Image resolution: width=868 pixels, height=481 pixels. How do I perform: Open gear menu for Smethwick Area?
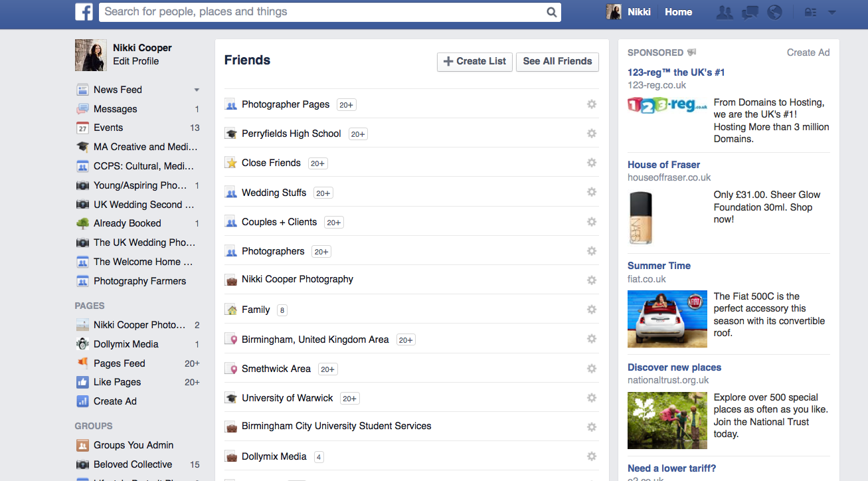pyautogui.click(x=592, y=369)
